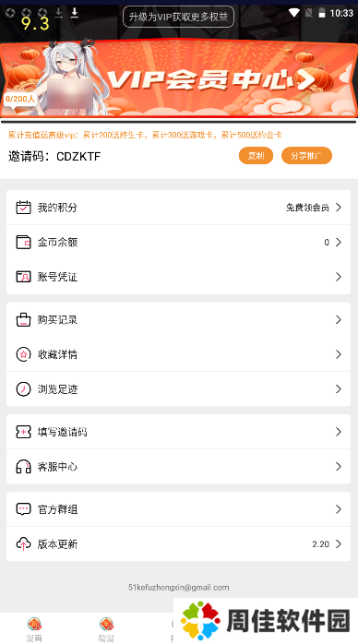Click the 分享推广 share button
358x644 pixels.
point(306,156)
